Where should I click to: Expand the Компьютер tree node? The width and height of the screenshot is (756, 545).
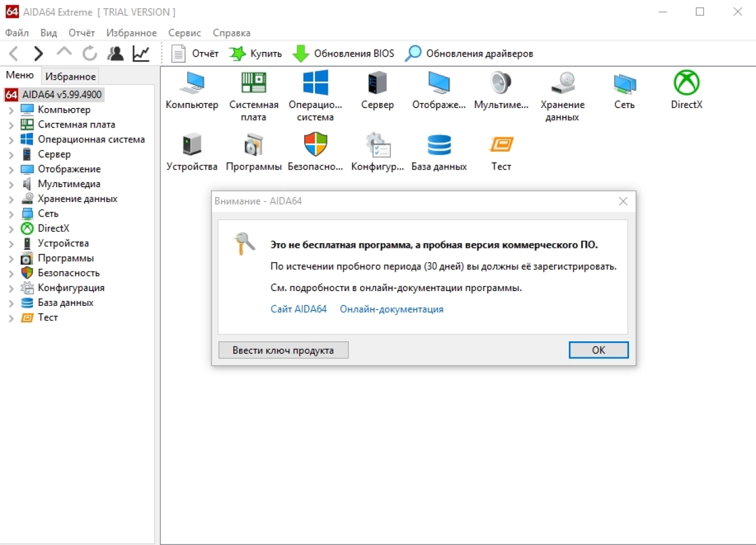tap(11, 110)
